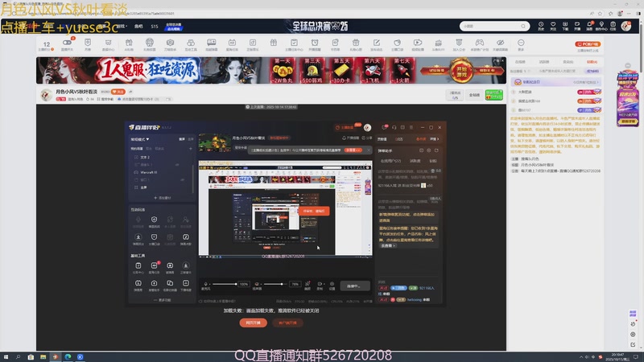Adjust the speaker volume slider
This screenshot has width=644, height=362.
pyautogui.click(x=275, y=284)
